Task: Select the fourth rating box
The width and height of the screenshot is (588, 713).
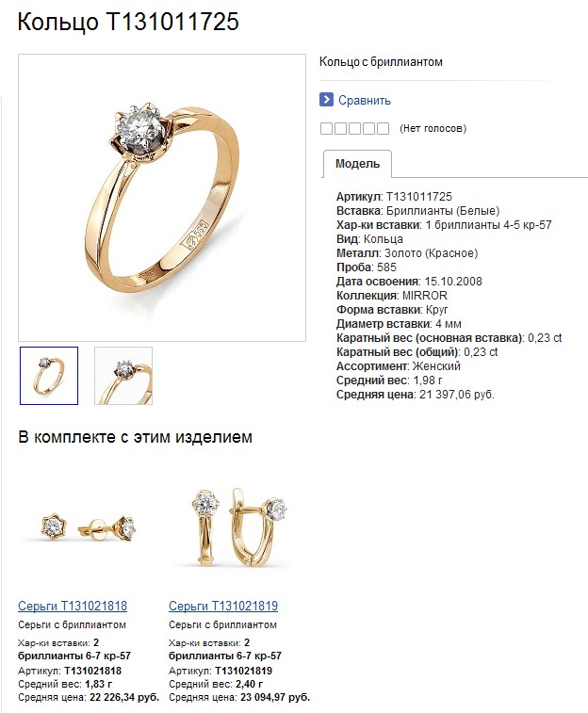Action: click(368, 129)
